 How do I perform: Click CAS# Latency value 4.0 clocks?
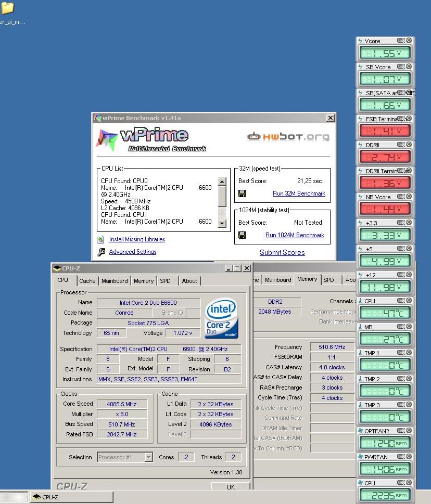(x=332, y=367)
